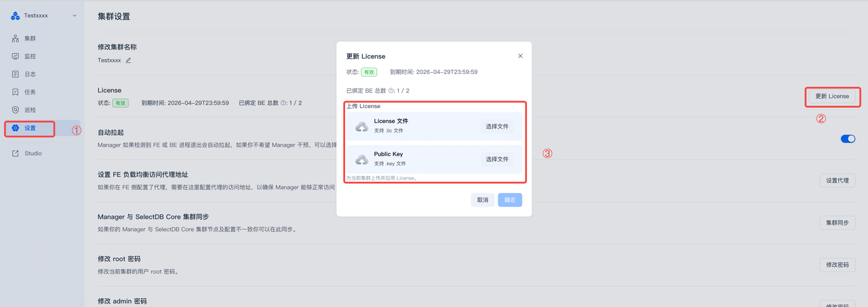Choose file for Public Key
The width and height of the screenshot is (868, 307).
coord(496,159)
